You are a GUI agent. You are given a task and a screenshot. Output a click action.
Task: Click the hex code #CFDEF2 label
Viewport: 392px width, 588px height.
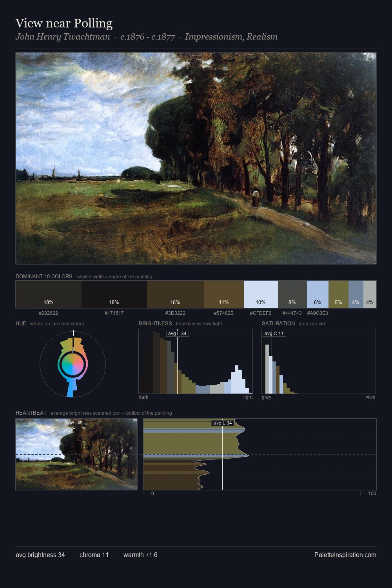[261, 313]
